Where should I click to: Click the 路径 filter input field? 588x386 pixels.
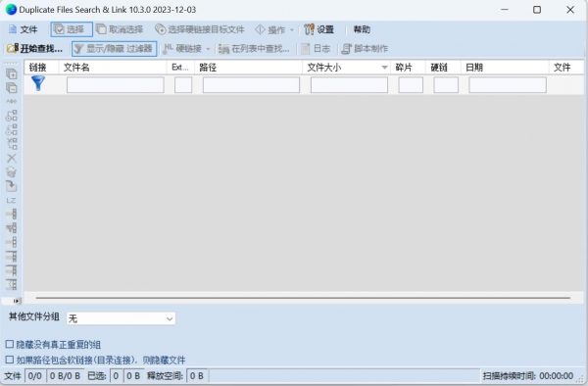[251, 84]
